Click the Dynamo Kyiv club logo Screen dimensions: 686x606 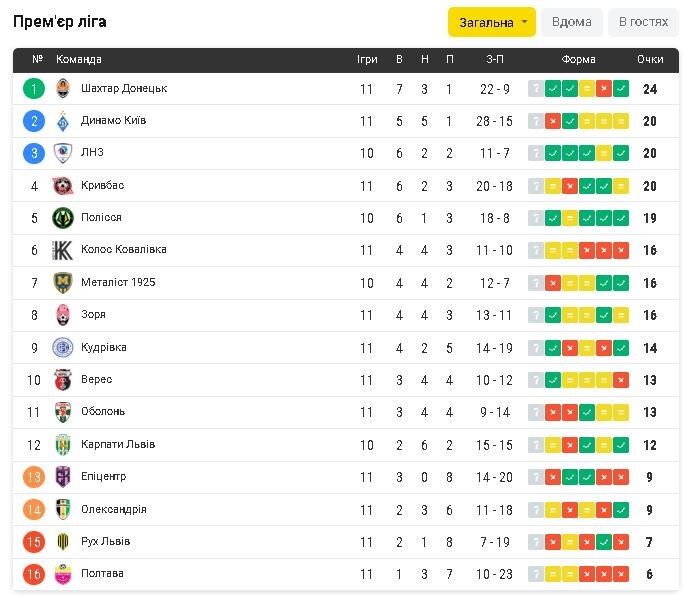click(x=63, y=121)
